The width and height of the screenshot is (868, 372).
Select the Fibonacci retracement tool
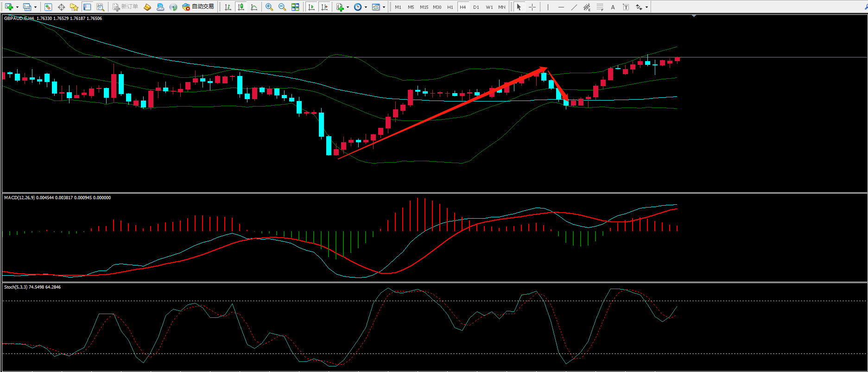tap(600, 7)
